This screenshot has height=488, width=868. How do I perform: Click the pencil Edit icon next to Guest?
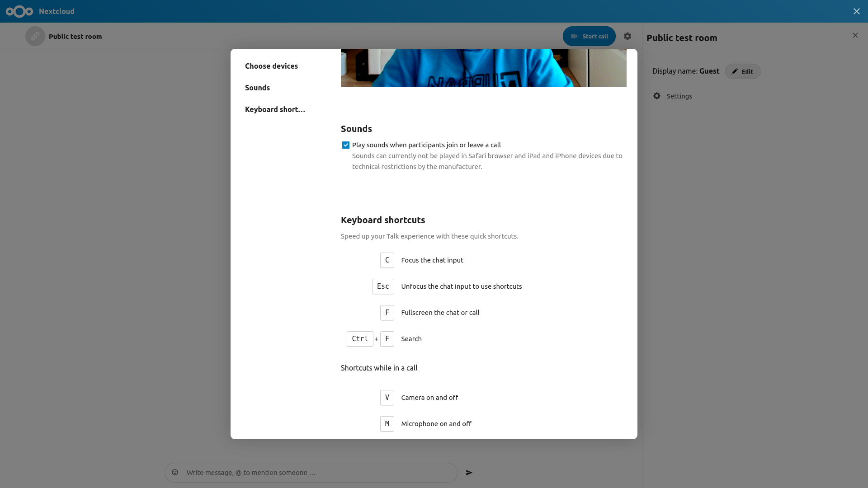pos(735,71)
